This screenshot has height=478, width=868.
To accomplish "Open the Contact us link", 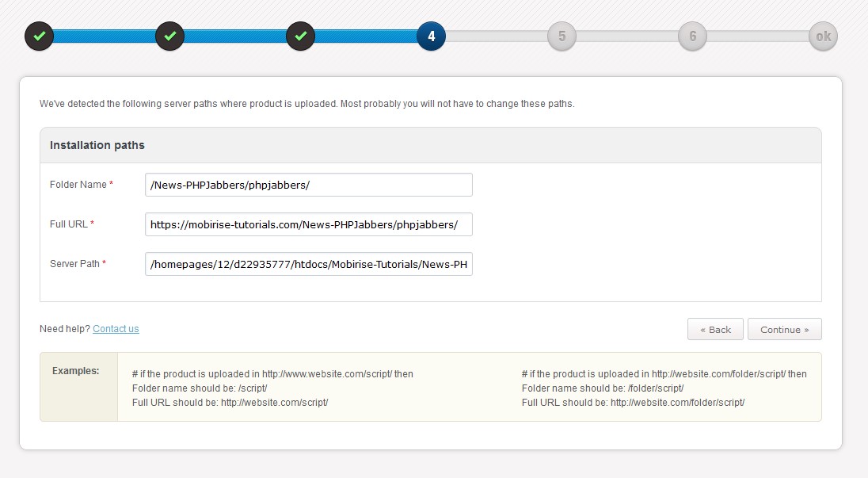I will pos(116,328).
